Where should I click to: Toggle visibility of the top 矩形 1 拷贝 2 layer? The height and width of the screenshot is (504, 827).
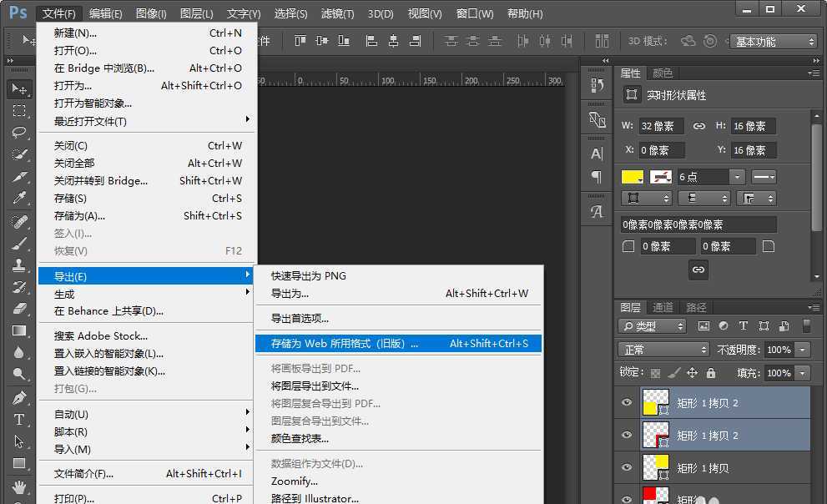pos(627,402)
